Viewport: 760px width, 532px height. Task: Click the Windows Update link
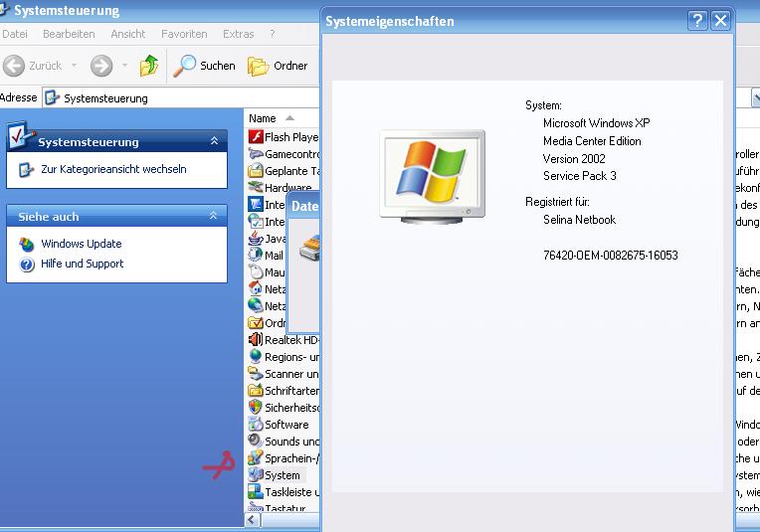coord(81,244)
